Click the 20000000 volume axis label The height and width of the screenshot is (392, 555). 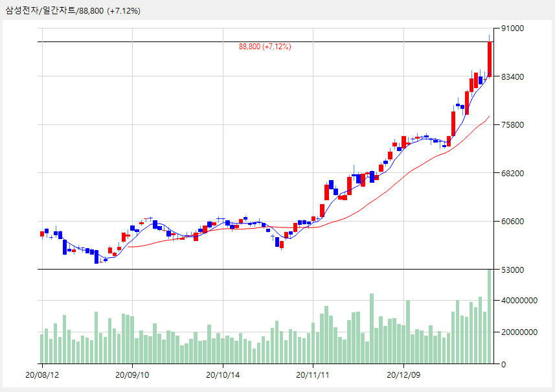pos(519,332)
